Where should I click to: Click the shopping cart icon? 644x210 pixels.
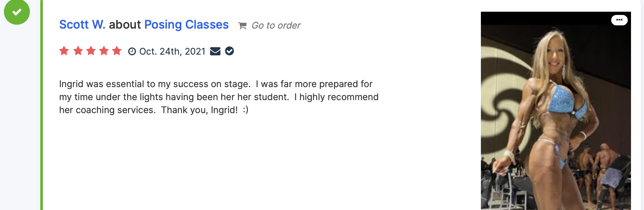[x=242, y=26]
